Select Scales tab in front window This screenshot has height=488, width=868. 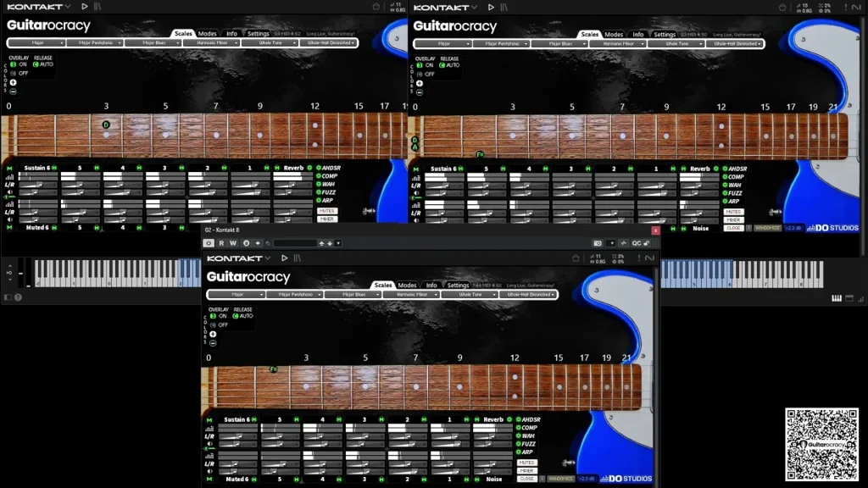382,285
